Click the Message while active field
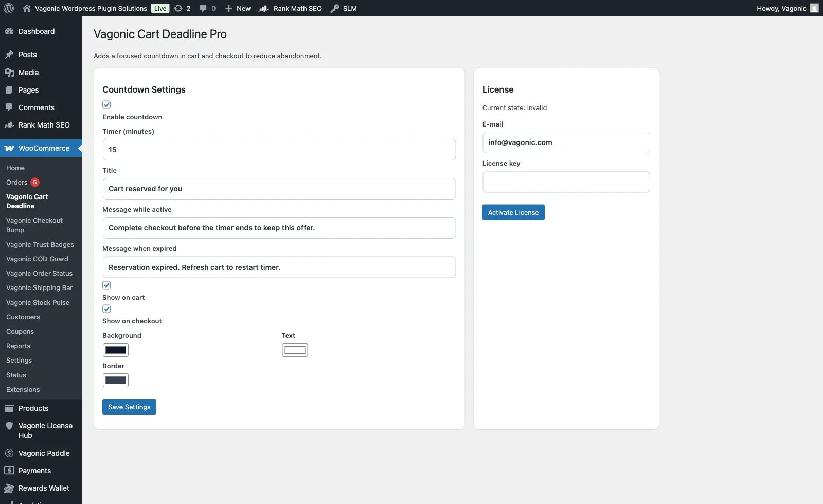This screenshot has width=823, height=504. (279, 228)
